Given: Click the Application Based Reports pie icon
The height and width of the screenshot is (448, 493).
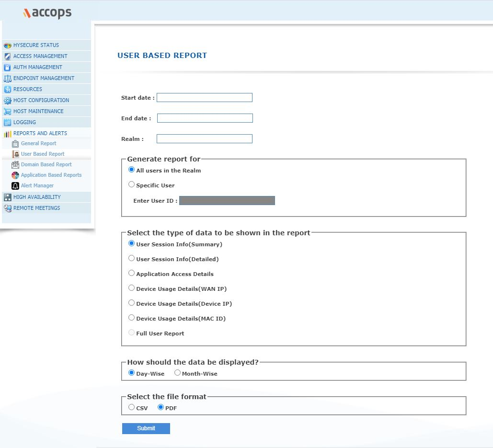Looking at the screenshot, I should [15, 175].
